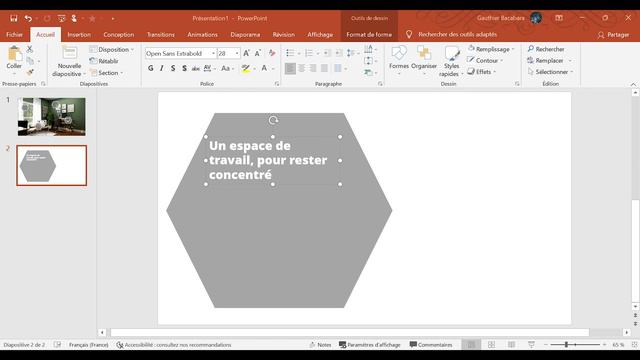Switch to the Conception tab

coord(119,35)
